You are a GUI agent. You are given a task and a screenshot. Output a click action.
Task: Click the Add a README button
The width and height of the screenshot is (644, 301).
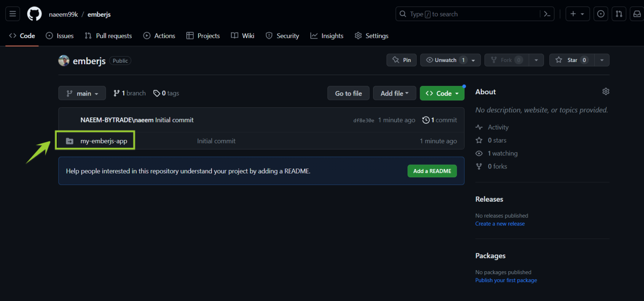[x=432, y=171]
